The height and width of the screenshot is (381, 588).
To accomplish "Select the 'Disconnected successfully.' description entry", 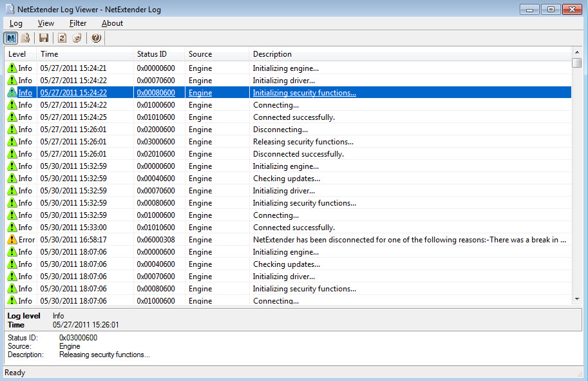I will (298, 153).
